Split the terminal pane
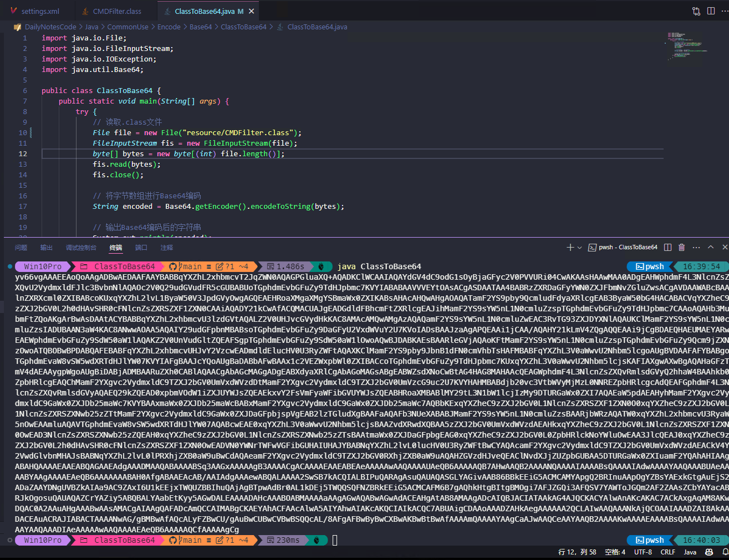 pyautogui.click(x=667, y=247)
